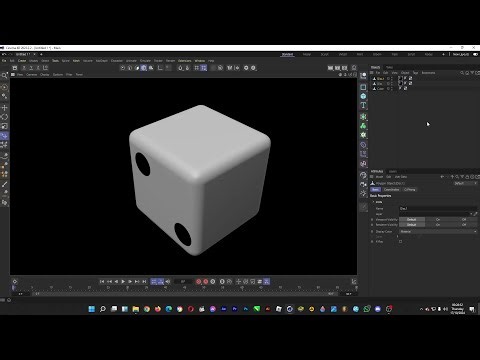
Task: Select the Move tool in left toolbar
Action: coord(5,108)
